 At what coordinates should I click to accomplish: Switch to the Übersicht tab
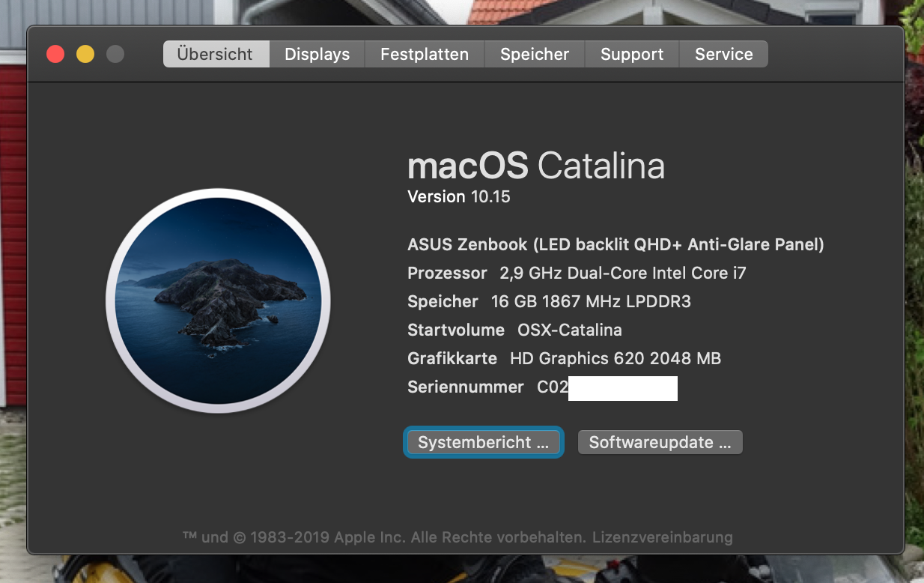pos(216,54)
